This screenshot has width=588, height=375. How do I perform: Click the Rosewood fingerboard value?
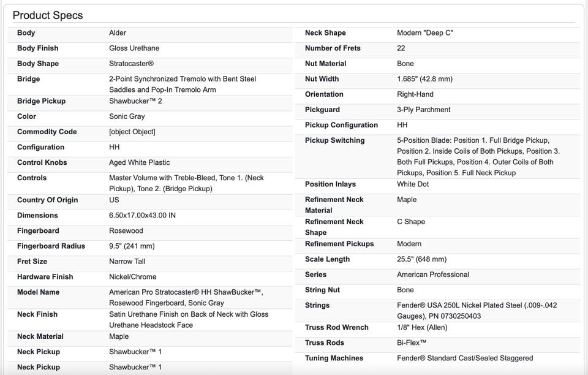(126, 231)
